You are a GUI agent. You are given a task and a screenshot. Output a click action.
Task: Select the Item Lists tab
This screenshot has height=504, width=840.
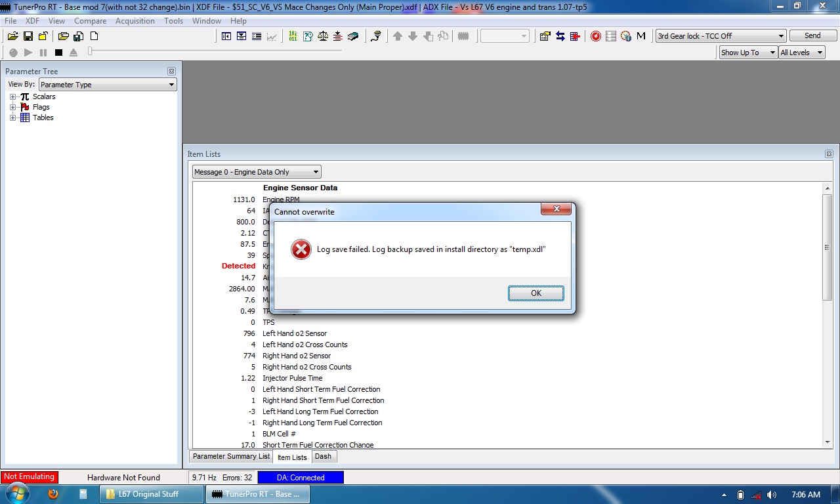point(292,457)
